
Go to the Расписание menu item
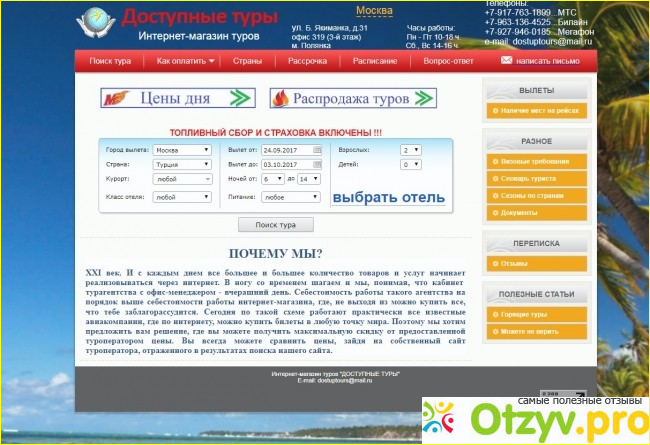tap(375, 61)
